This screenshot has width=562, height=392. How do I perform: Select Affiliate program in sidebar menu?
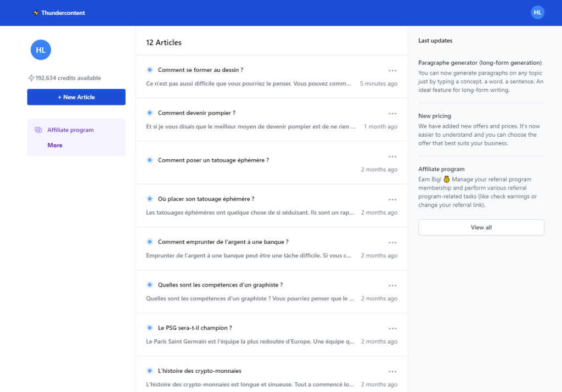click(70, 130)
